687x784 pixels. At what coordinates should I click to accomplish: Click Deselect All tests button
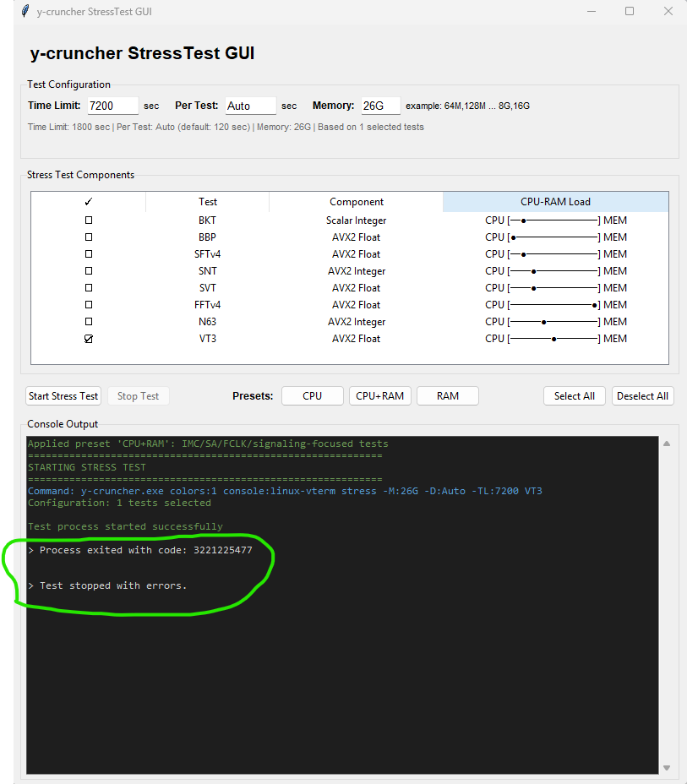click(x=642, y=396)
